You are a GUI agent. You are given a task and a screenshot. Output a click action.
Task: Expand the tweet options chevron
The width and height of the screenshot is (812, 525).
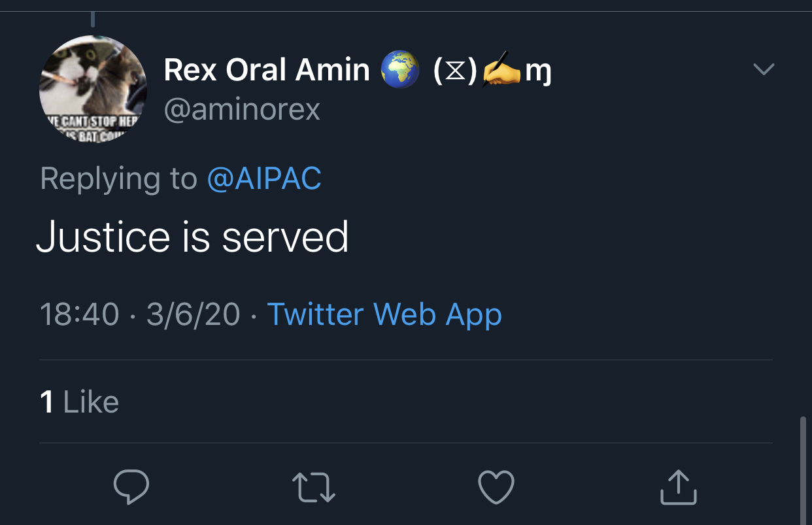(764, 69)
